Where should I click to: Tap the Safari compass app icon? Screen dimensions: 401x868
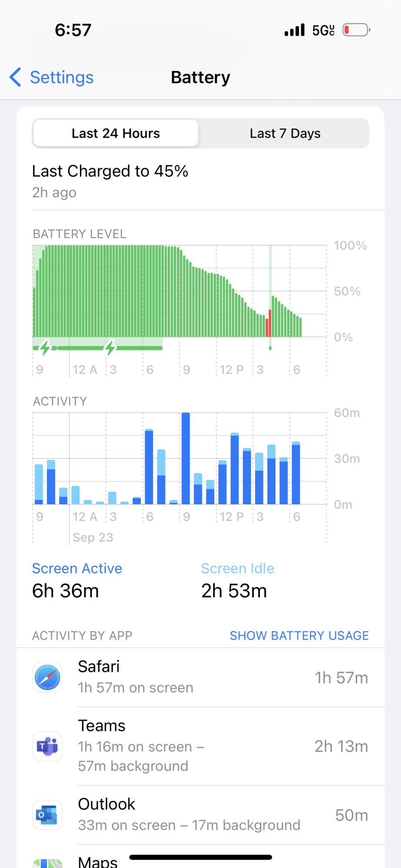click(x=47, y=677)
